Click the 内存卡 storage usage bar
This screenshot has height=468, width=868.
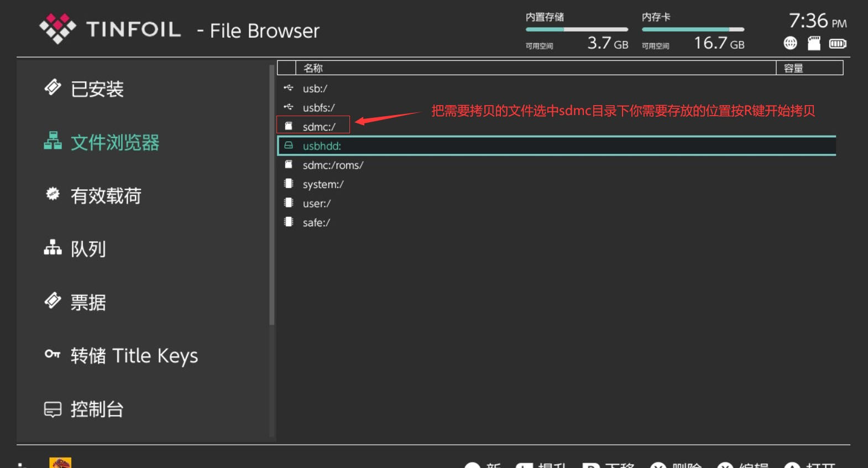[693, 29]
